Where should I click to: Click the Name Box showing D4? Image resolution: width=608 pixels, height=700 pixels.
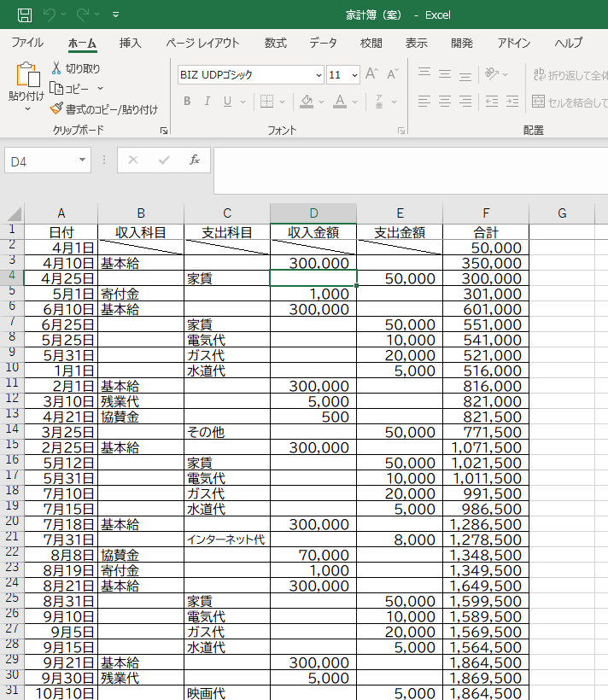pyautogui.click(x=40, y=161)
